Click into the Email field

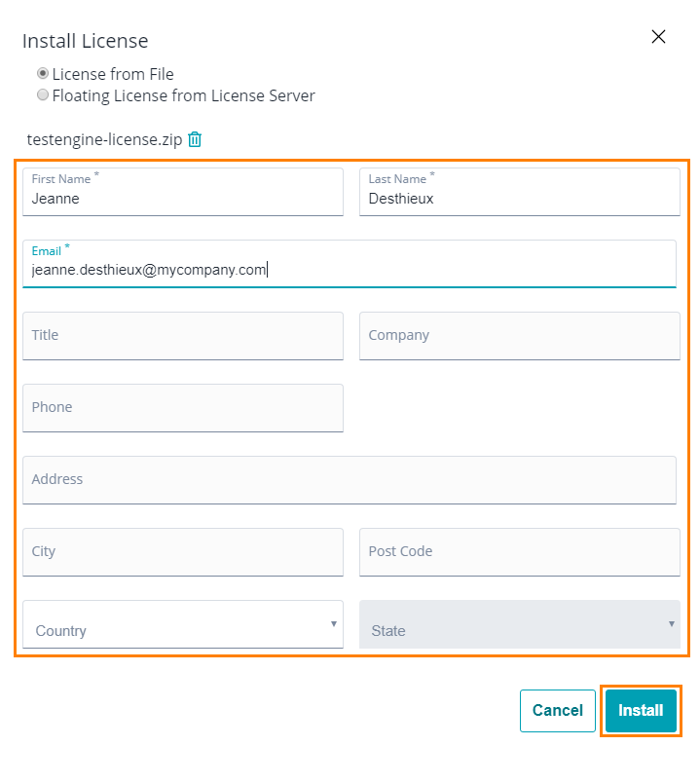tap(350, 264)
